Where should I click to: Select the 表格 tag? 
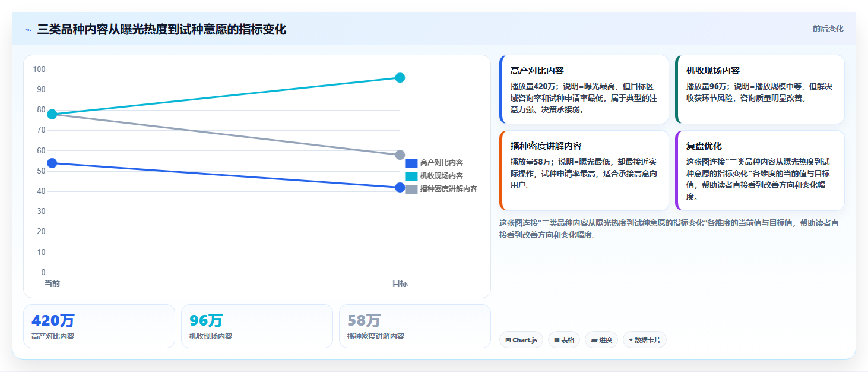coord(563,340)
